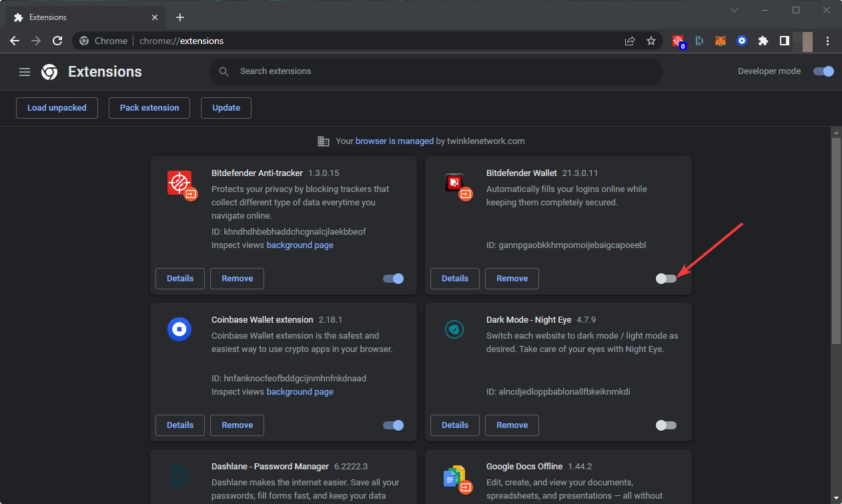842x504 pixels.
Task: Click the browser forward arrow
Action: tap(36, 41)
